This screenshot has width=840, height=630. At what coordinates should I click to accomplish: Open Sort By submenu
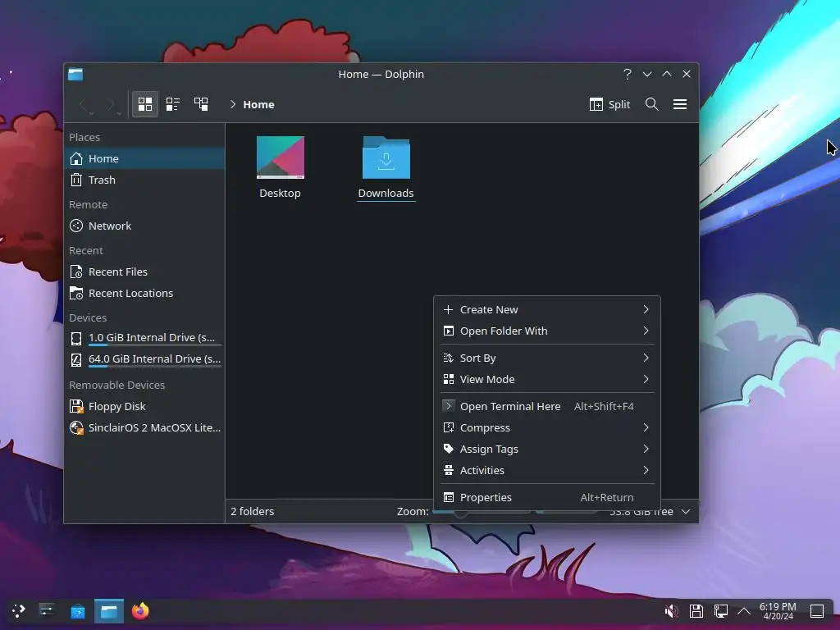pos(546,358)
